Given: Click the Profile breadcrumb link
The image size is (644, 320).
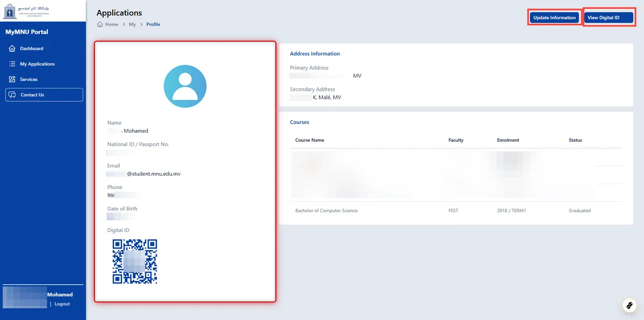Looking at the screenshot, I should point(153,25).
